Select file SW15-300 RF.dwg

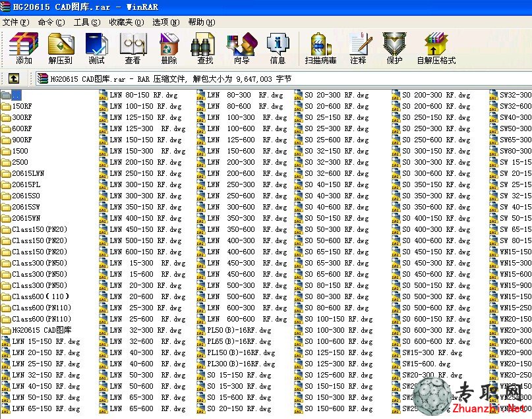click(x=432, y=353)
